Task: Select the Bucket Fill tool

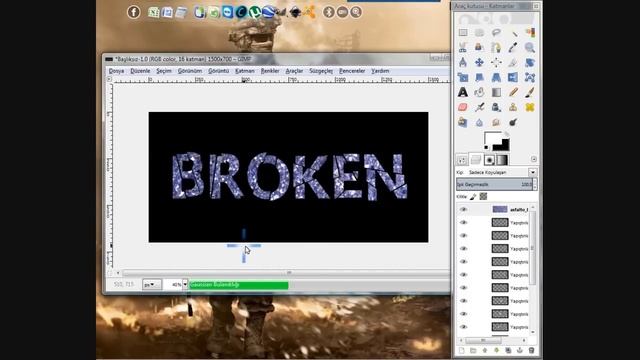Action: 480,92
